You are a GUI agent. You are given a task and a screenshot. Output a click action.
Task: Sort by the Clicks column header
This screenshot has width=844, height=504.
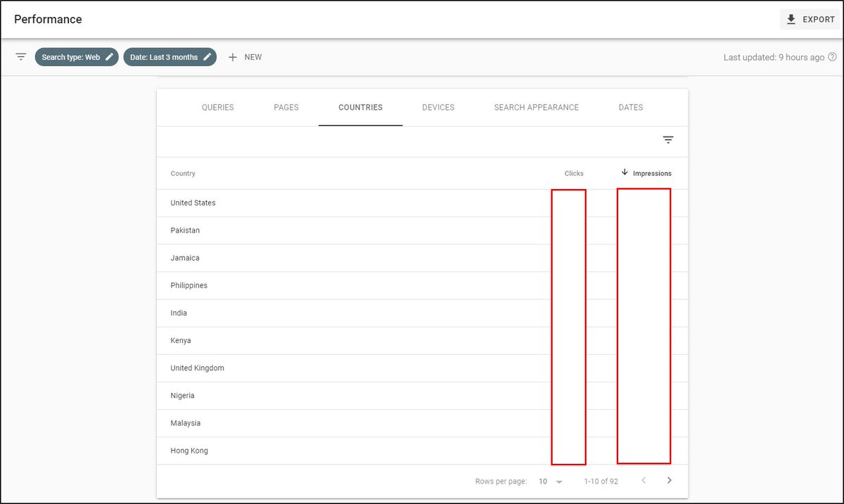(574, 174)
